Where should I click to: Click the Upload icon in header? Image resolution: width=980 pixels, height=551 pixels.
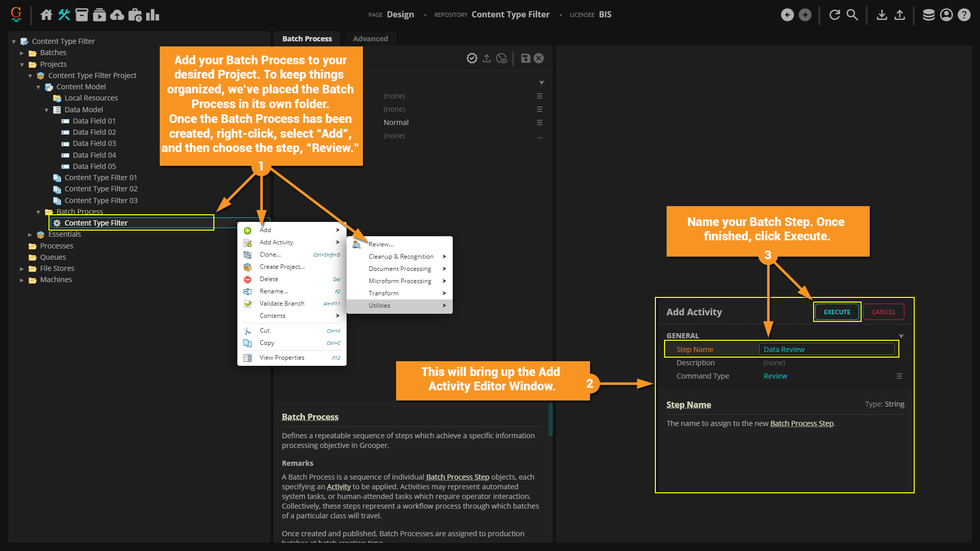(900, 15)
